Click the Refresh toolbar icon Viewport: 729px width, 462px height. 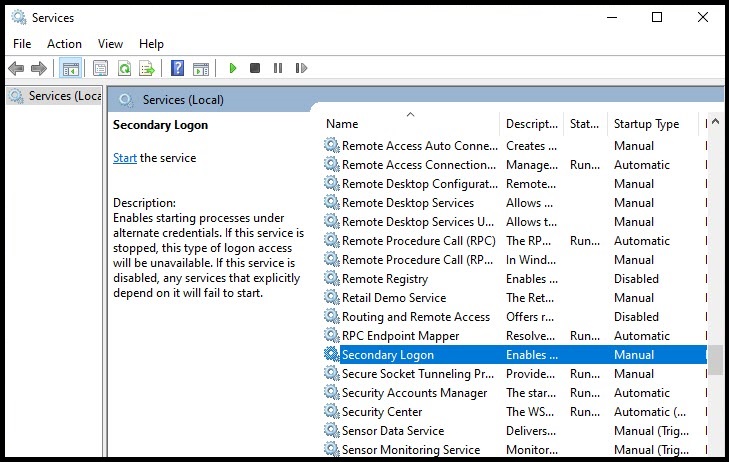point(124,69)
